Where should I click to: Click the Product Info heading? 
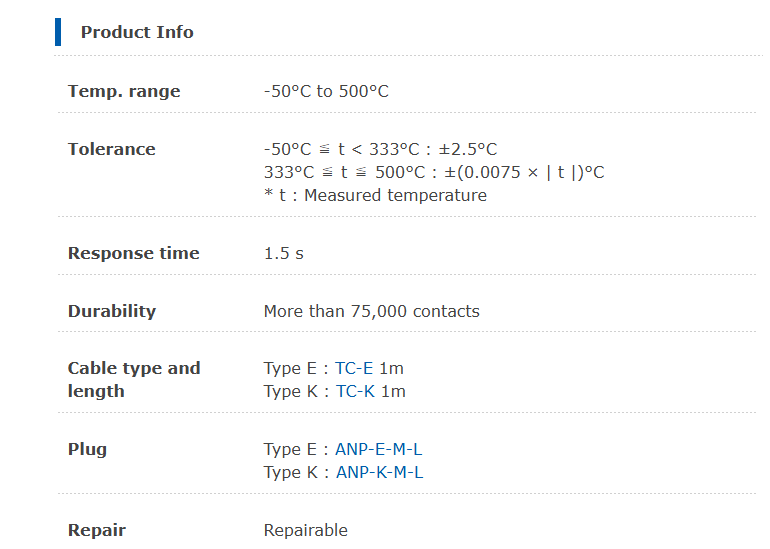click(x=137, y=32)
